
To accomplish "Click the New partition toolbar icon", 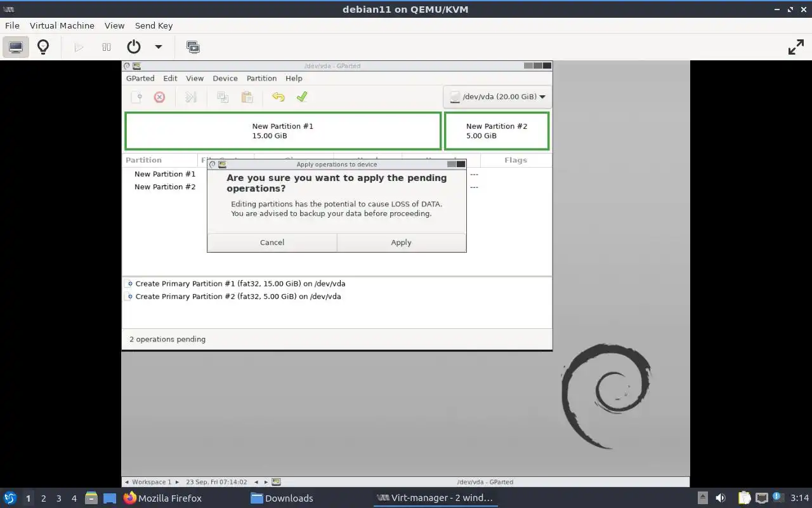I will point(136,97).
